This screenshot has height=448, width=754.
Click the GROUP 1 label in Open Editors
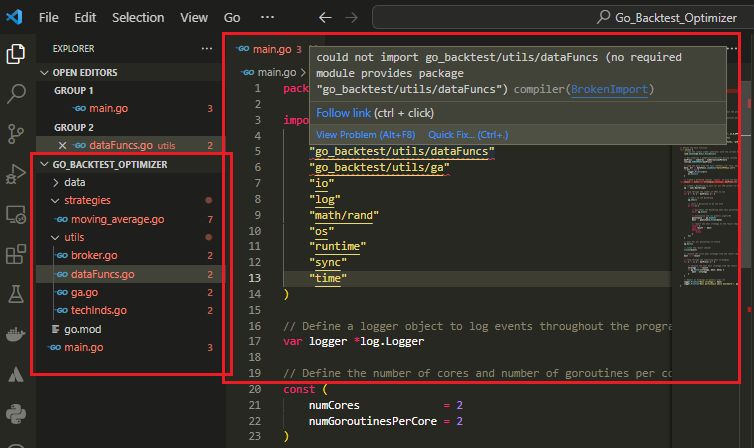pyautogui.click(x=74, y=90)
